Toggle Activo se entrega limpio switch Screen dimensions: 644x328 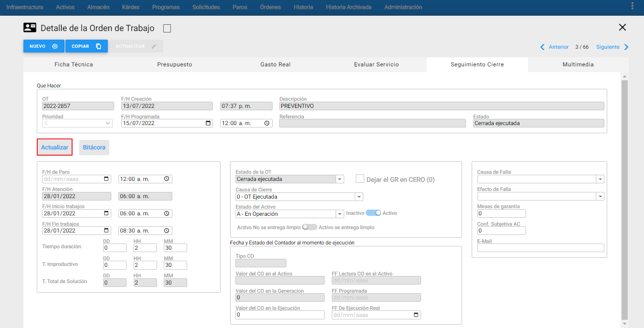click(x=309, y=227)
